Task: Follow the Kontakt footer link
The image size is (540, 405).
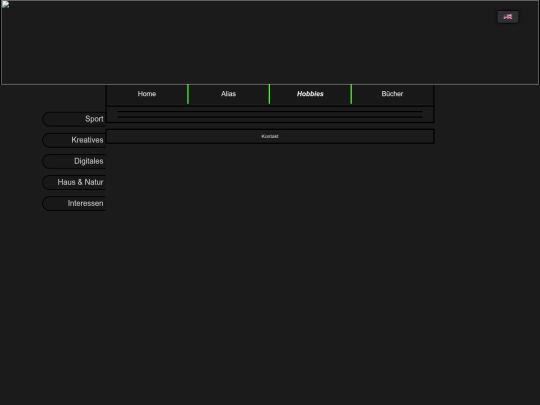Action: click(270, 136)
